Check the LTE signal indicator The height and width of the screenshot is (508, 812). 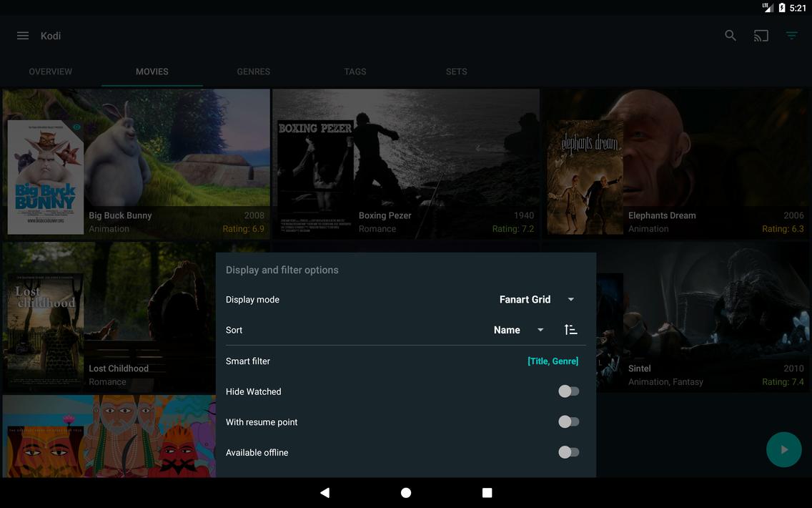point(768,7)
